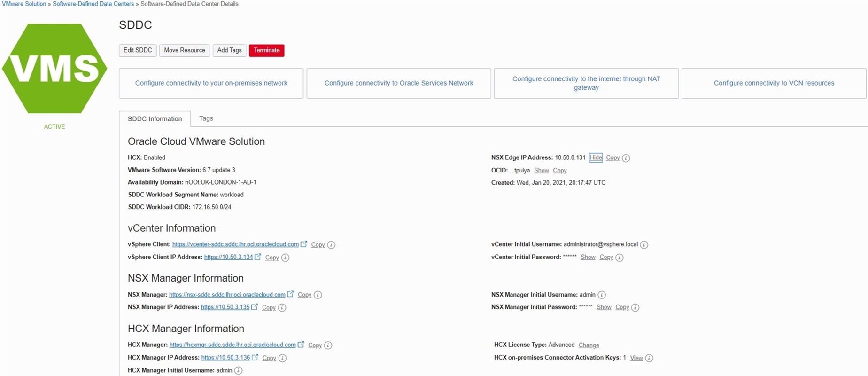The height and width of the screenshot is (376, 868).
Task: Show the NSX Manager Initial Password
Action: pos(604,307)
